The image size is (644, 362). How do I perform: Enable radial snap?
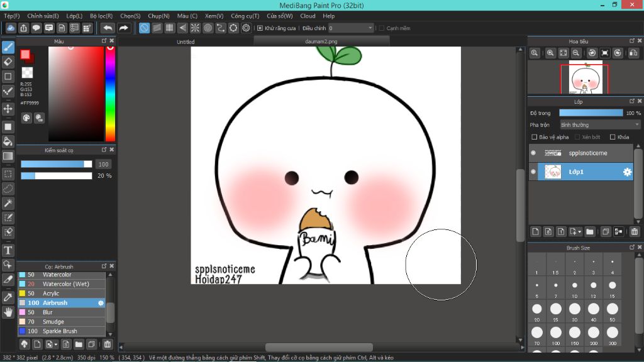[195, 28]
